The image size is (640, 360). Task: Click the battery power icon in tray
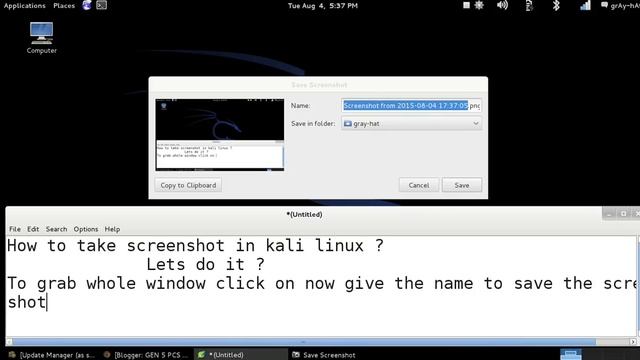pyautogui.click(x=529, y=5)
